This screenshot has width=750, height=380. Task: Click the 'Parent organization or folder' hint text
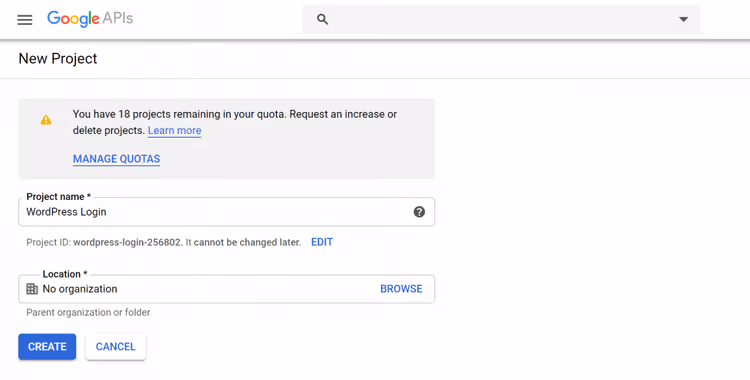88,313
